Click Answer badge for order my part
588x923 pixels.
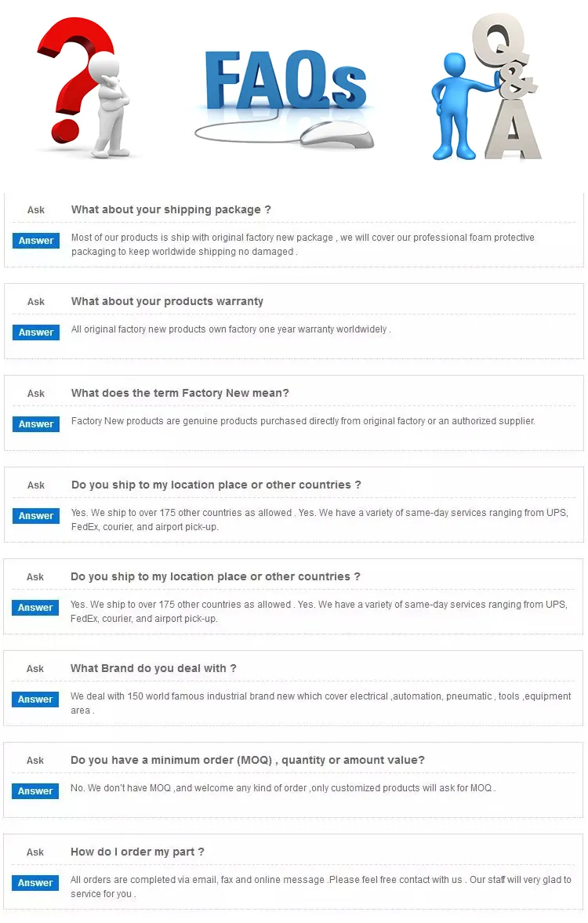coord(35,883)
